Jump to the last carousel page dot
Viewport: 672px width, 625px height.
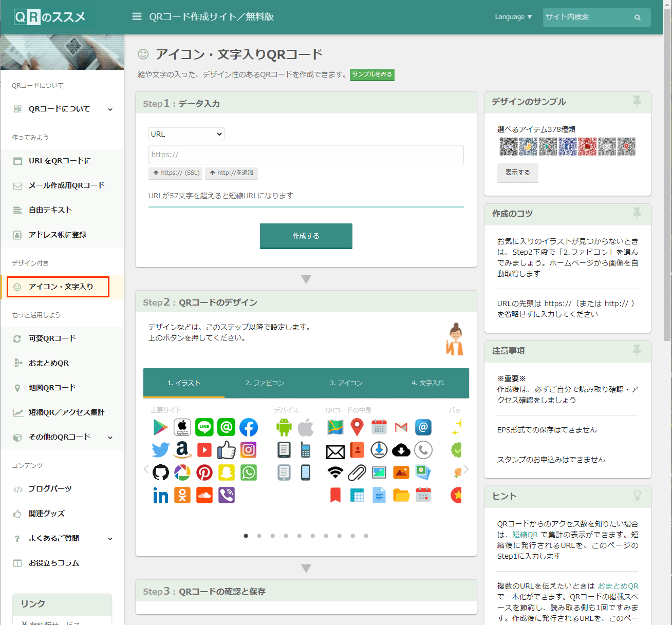[366, 536]
